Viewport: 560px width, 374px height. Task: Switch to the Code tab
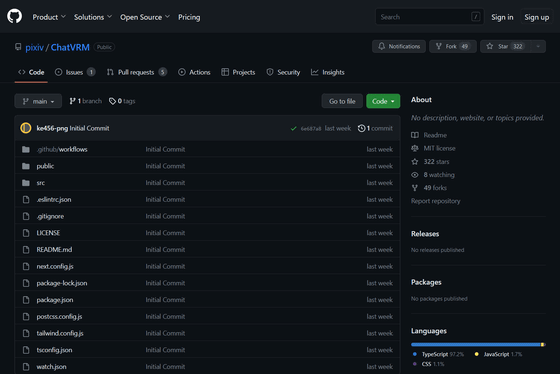[x=31, y=72]
